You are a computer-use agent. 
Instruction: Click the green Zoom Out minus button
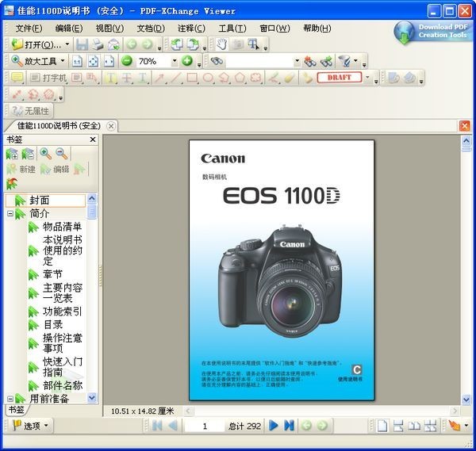click(127, 61)
